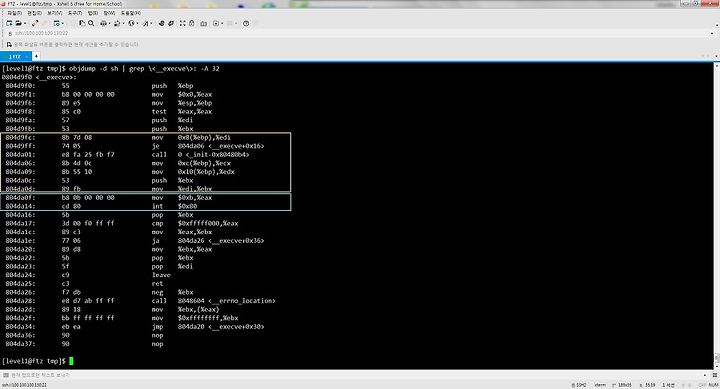Click the Help question mark toolbar icon

pyautogui.click(x=246, y=23)
